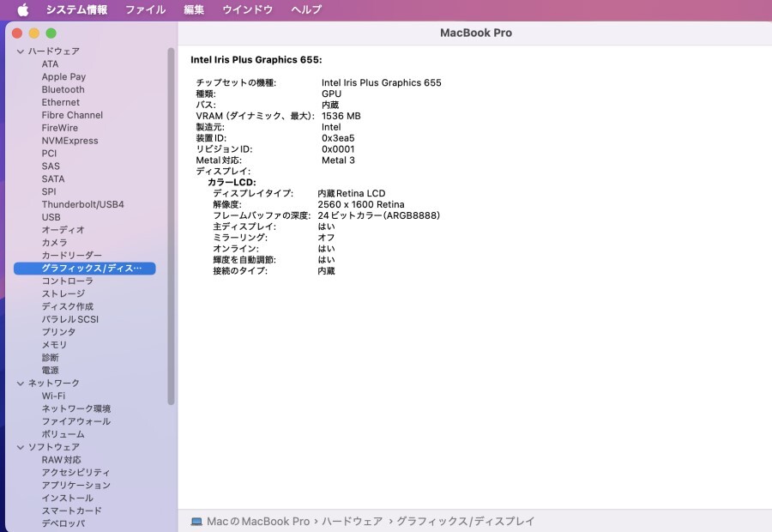Select 電源 in the sidebar

[x=51, y=371]
